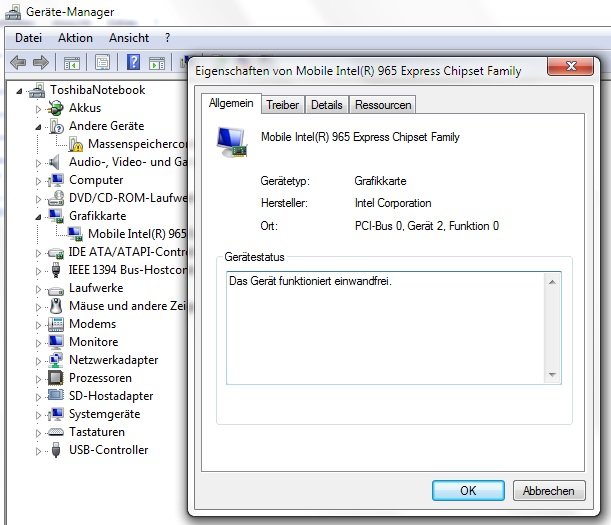This screenshot has height=525, width=611.
Task: Click the Abbrechen button
Action: (x=549, y=491)
